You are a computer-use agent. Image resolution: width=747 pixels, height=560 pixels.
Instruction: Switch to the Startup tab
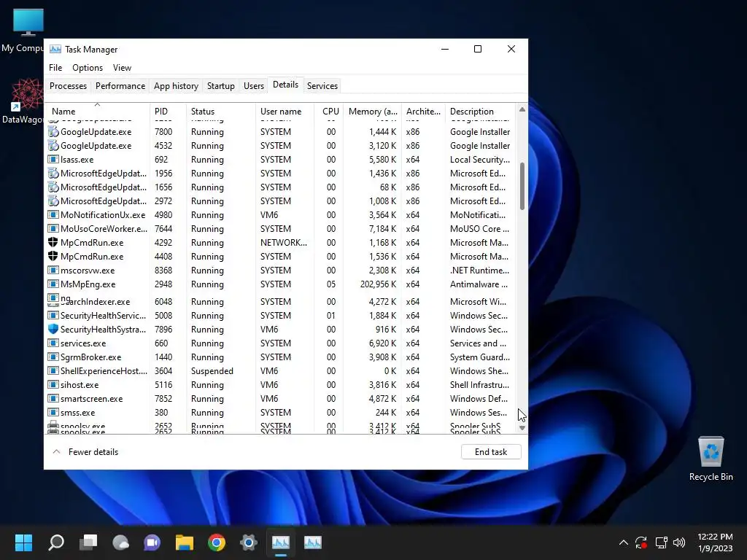point(220,86)
